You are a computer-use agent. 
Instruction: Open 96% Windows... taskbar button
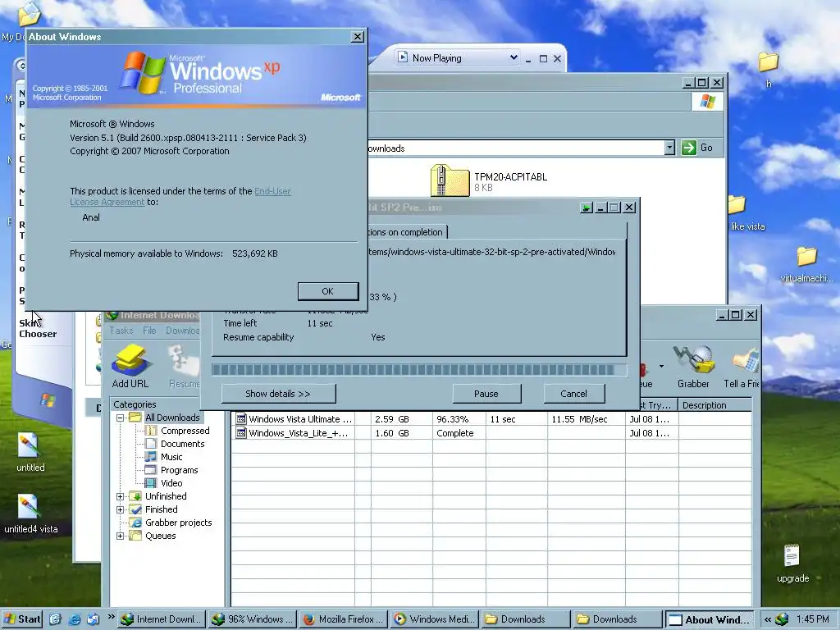coord(253,619)
